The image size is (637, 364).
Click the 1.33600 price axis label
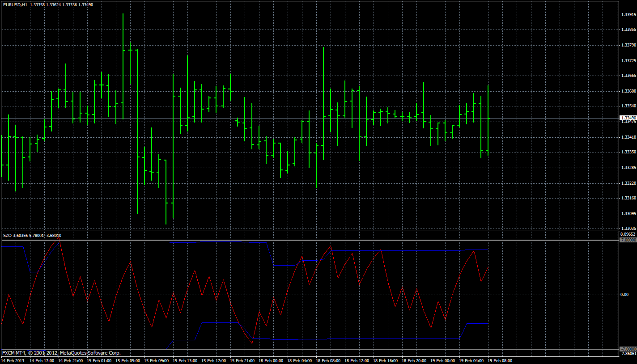pyautogui.click(x=629, y=91)
